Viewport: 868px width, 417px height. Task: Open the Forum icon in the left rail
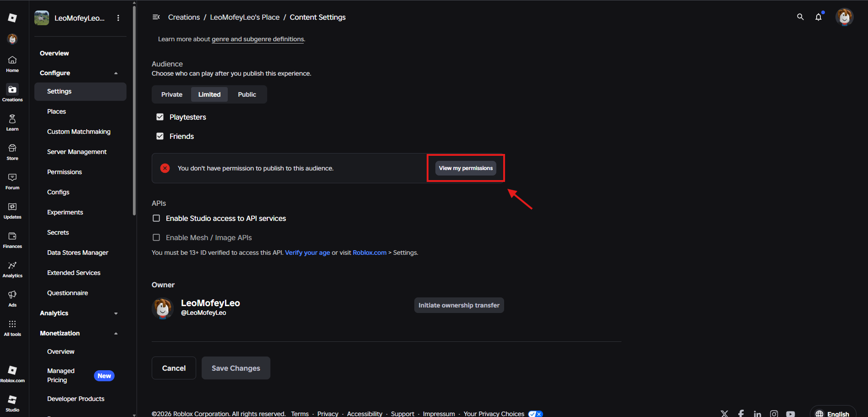12,181
